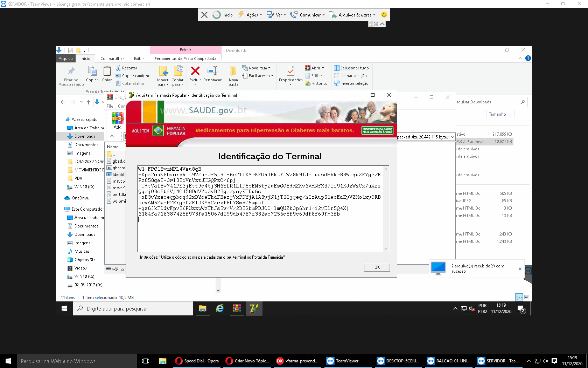Dismiss the arquivo(s) recebido(s) notification
588x368 pixels.
click(x=520, y=269)
